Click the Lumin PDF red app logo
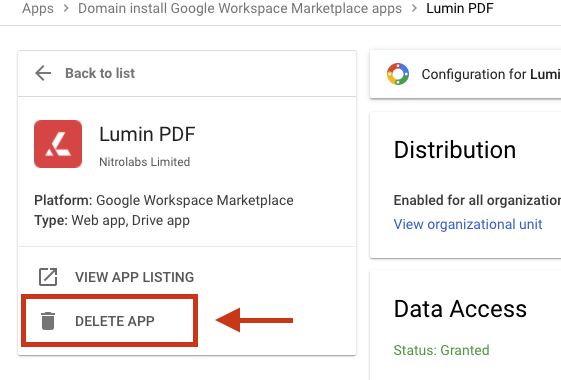This screenshot has width=561, height=380. [58, 144]
